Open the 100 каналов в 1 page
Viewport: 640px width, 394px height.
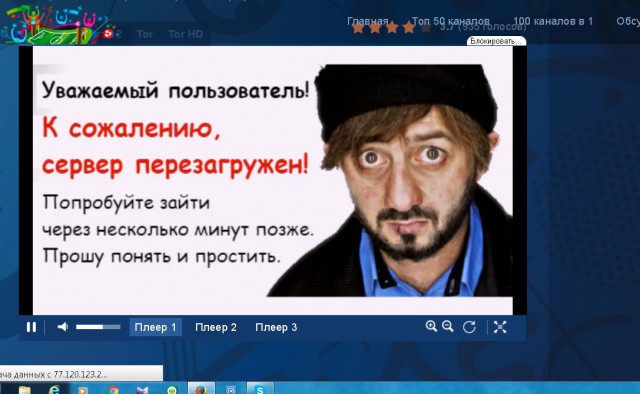553,21
